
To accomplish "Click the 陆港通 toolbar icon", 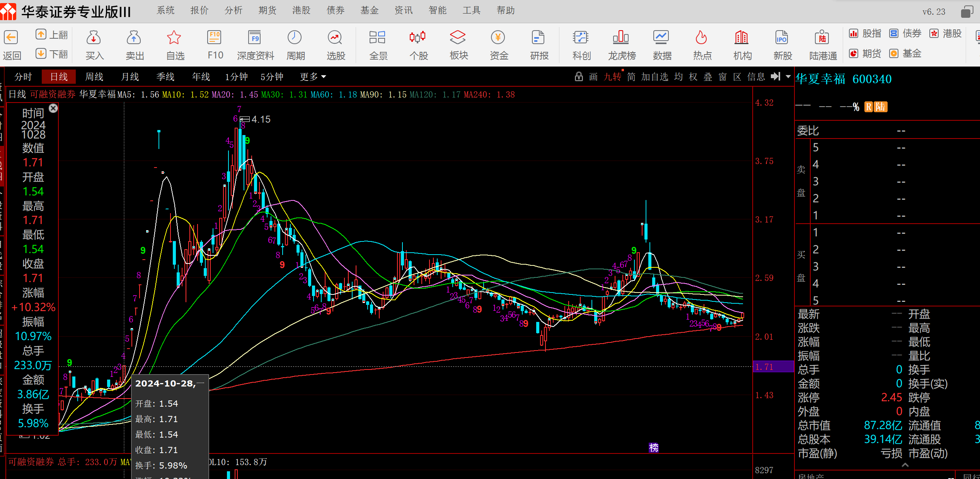I will pyautogui.click(x=822, y=38).
